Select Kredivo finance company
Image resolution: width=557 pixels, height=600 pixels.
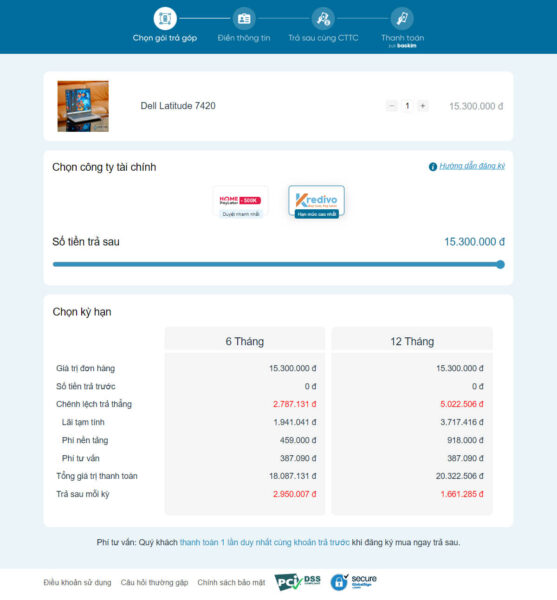pyautogui.click(x=316, y=202)
